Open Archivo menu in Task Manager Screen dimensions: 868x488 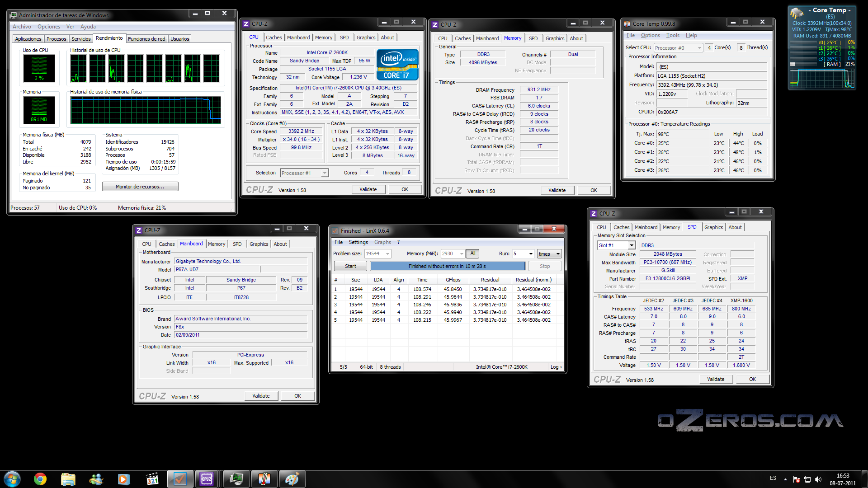(22, 27)
